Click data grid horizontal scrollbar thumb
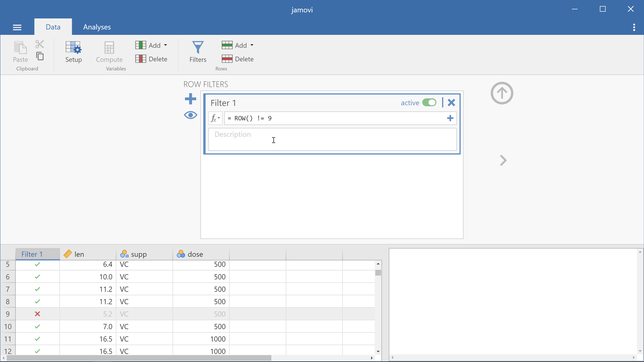Viewport: 644px width, 362px height. [139, 358]
